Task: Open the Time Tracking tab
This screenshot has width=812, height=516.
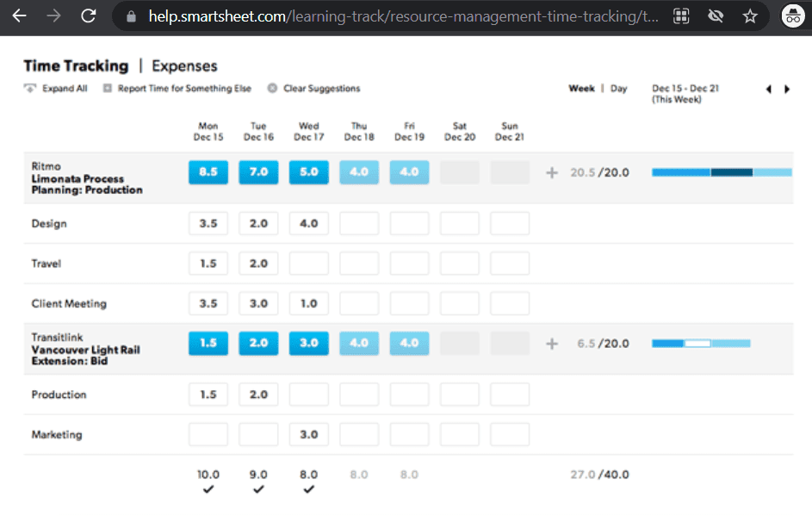Action: [77, 65]
